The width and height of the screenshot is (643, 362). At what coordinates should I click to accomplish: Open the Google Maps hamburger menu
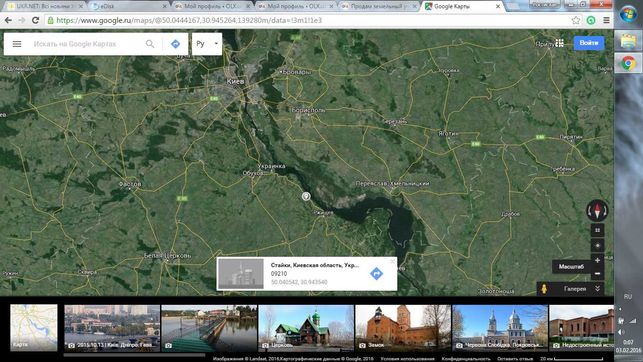pos(17,44)
